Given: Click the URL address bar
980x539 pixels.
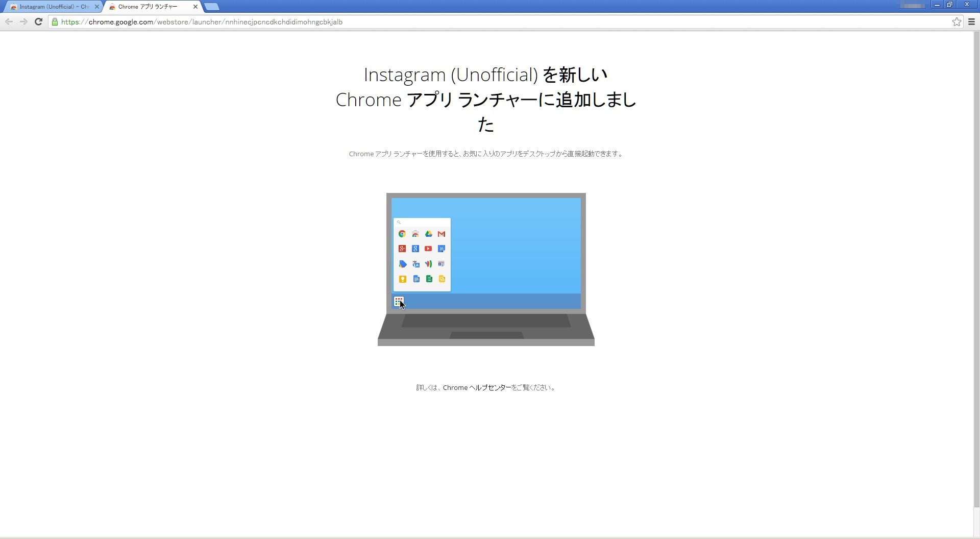Looking at the screenshot, I should (505, 22).
